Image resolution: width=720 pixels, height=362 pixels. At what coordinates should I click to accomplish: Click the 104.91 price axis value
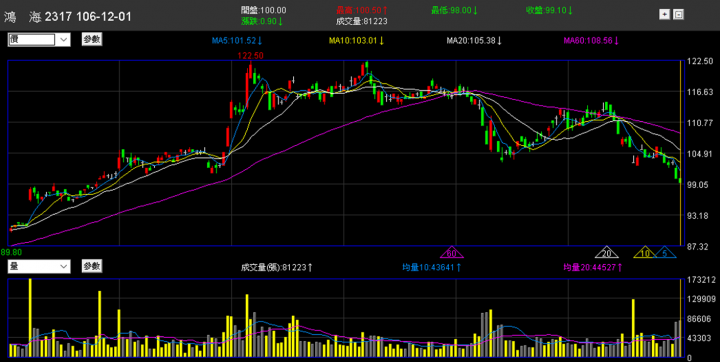pyautogui.click(x=700, y=154)
